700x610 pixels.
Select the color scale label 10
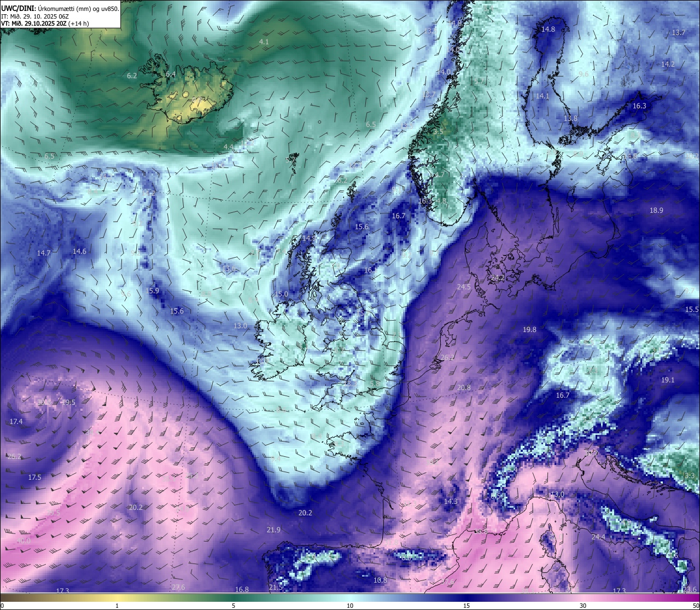coord(350,606)
